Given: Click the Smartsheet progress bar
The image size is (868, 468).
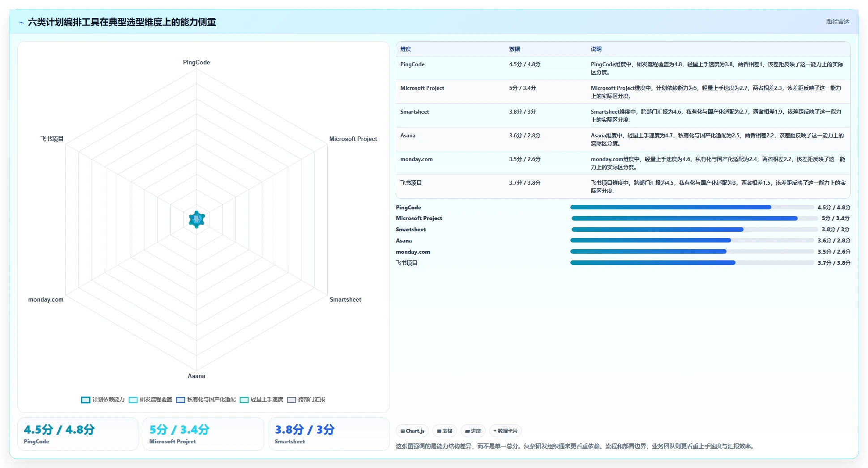Looking at the screenshot, I should pyautogui.click(x=695, y=230).
